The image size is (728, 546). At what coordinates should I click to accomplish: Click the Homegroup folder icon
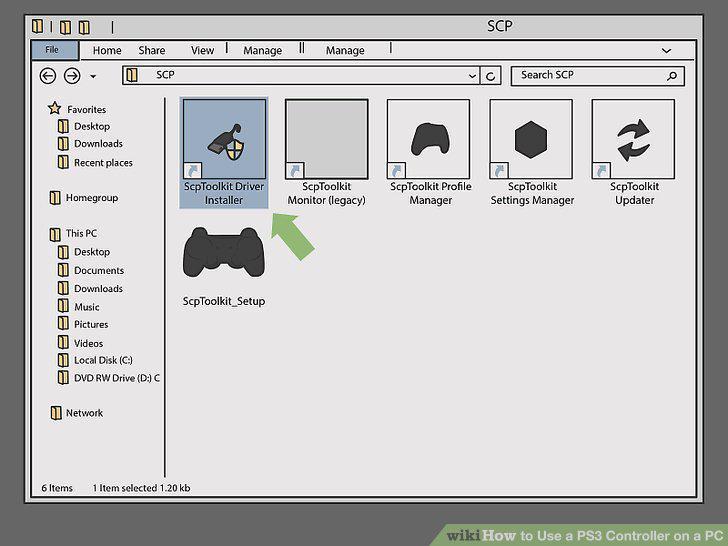pos(55,198)
